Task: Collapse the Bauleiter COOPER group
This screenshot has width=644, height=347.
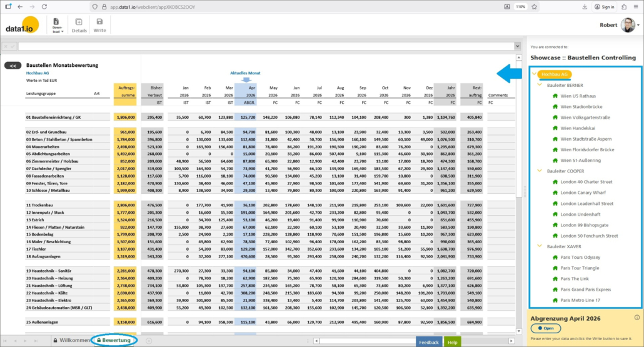Action: point(540,171)
